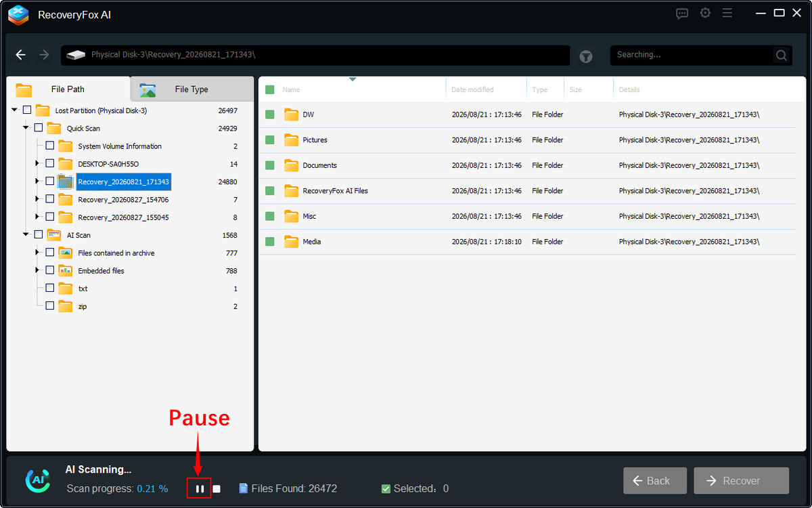The height and width of the screenshot is (508, 812).
Task: Expand the DESKTOP-SA0H55O node
Action: tap(37, 163)
